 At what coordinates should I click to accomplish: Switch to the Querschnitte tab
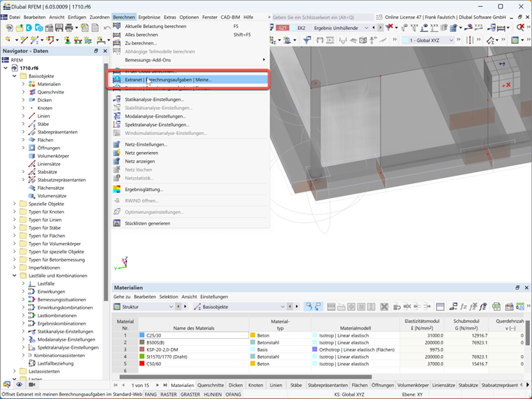click(x=211, y=385)
